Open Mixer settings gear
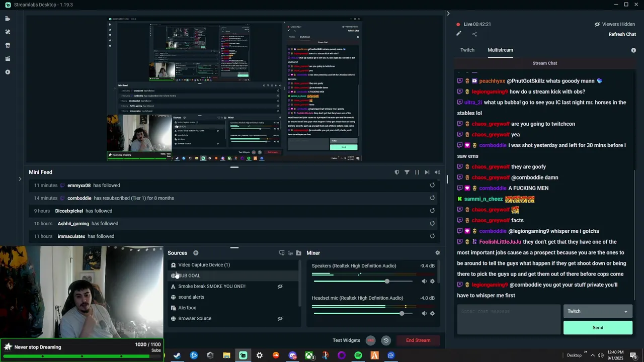 pos(438,253)
